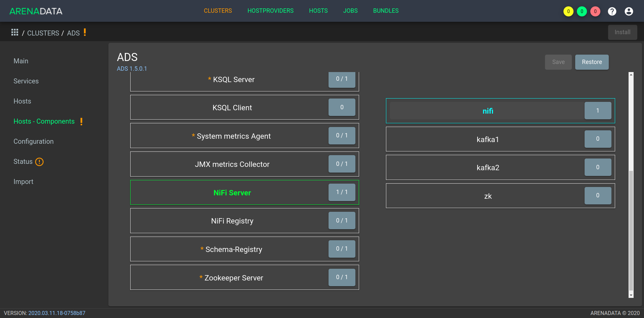Open the Hosts - Components sidebar section
Viewport: 644px width, 318px height.
click(x=44, y=121)
